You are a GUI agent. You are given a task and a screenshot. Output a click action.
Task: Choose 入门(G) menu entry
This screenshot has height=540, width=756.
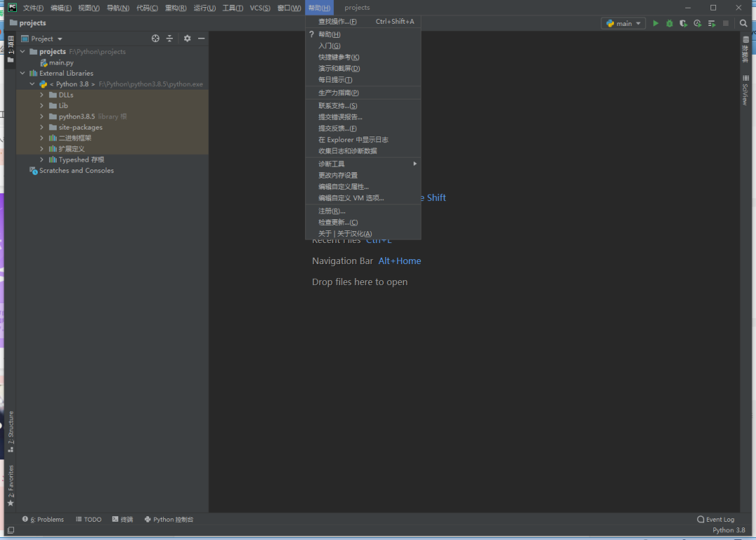tap(363, 46)
